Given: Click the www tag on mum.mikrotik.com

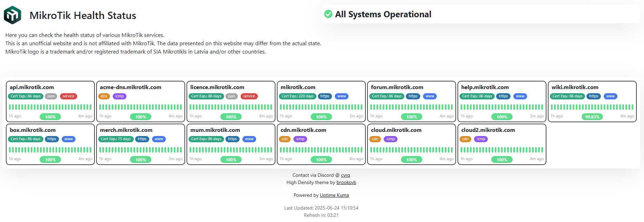Looking at the screenshot, I should pos(249,139).
